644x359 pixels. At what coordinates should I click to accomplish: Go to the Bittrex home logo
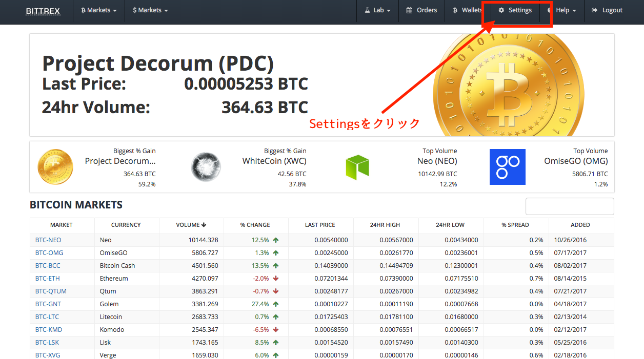click(x=43, y=10)
